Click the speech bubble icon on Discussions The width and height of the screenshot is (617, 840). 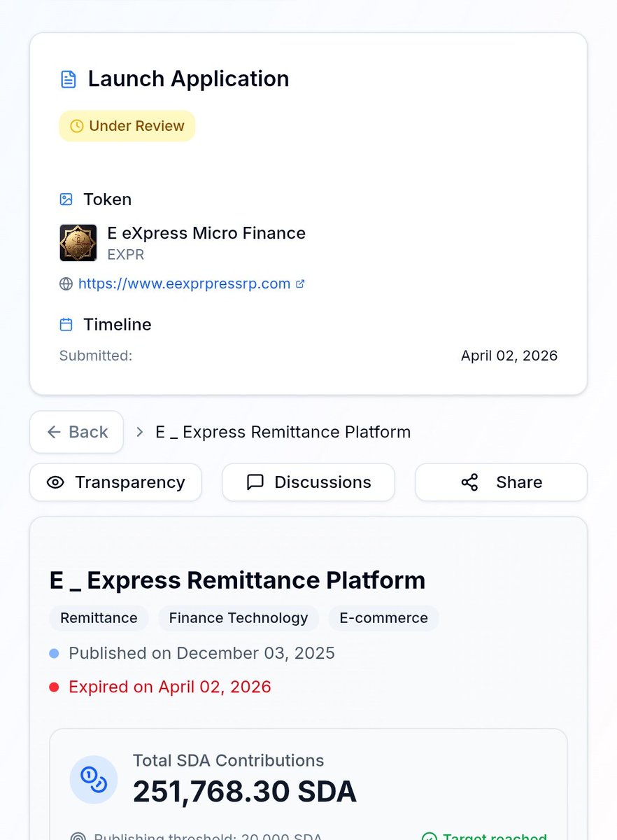[255, 482]
